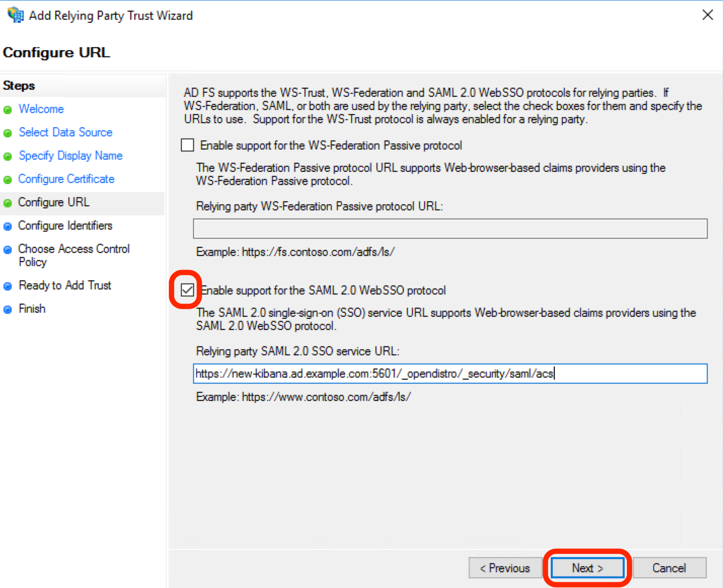
Task: Click the green indicator next to Configure Certificate
Action: [x=8, y=179]
